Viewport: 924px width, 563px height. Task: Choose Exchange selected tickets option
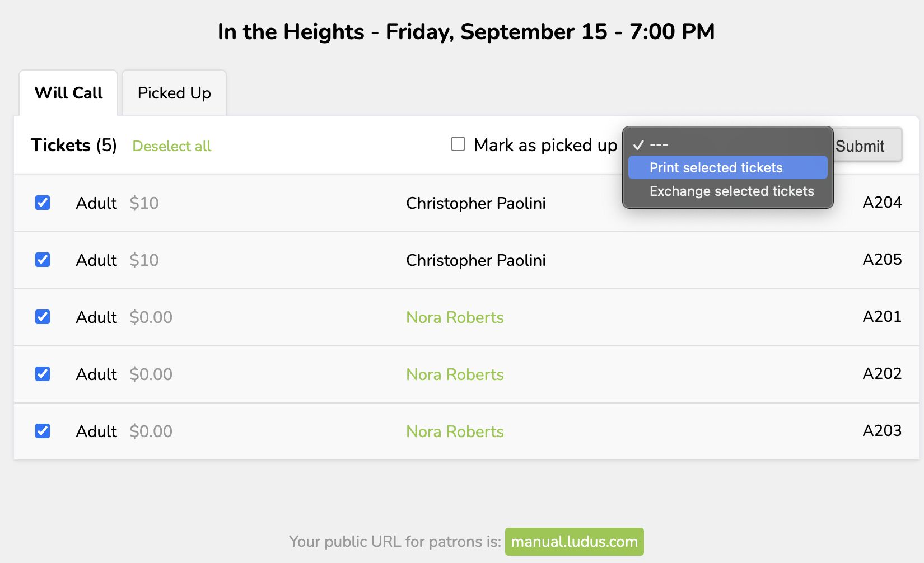[x=731, y=191]
